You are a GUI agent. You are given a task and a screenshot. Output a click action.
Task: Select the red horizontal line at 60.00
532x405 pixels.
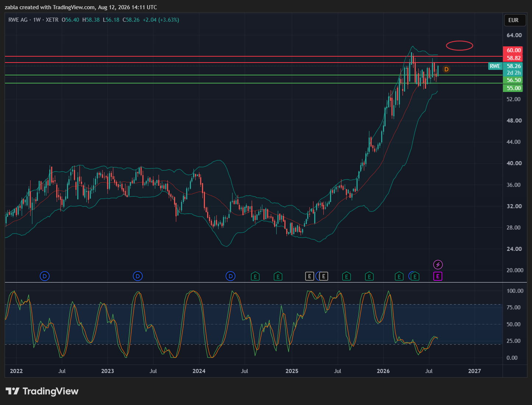(x=253, y=56)
